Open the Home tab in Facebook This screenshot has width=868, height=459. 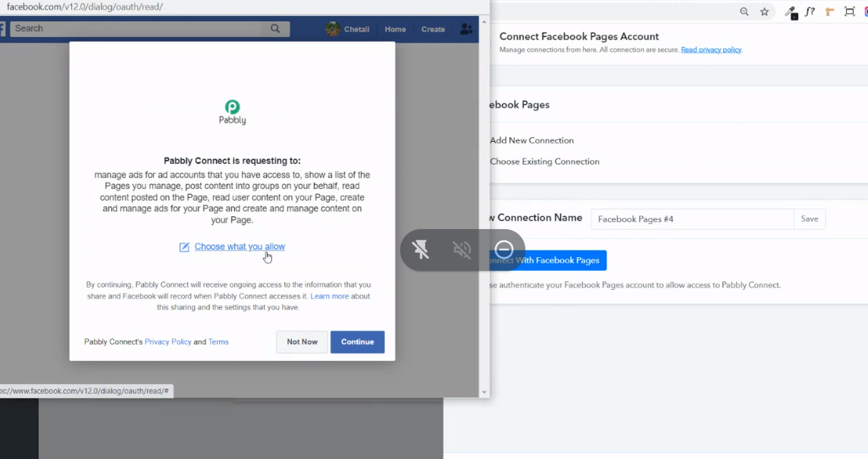395,30
